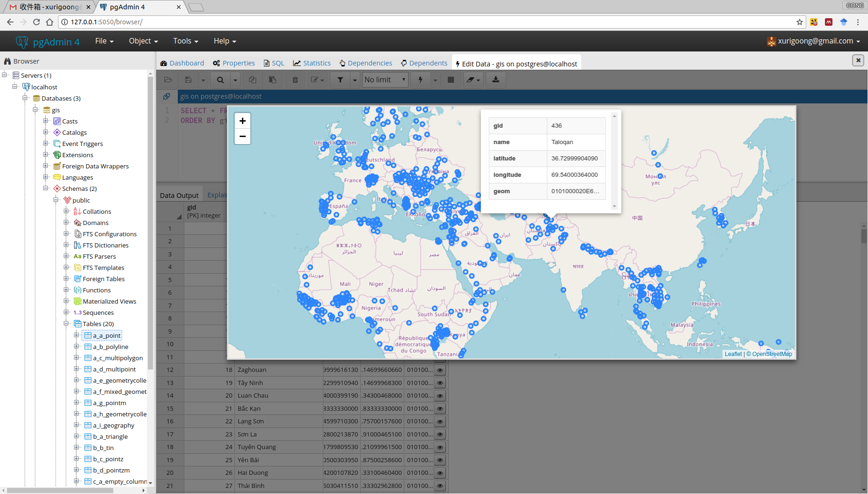Click the Filter funnel icon
Screen dimensions: 868x494
[340, 80]
